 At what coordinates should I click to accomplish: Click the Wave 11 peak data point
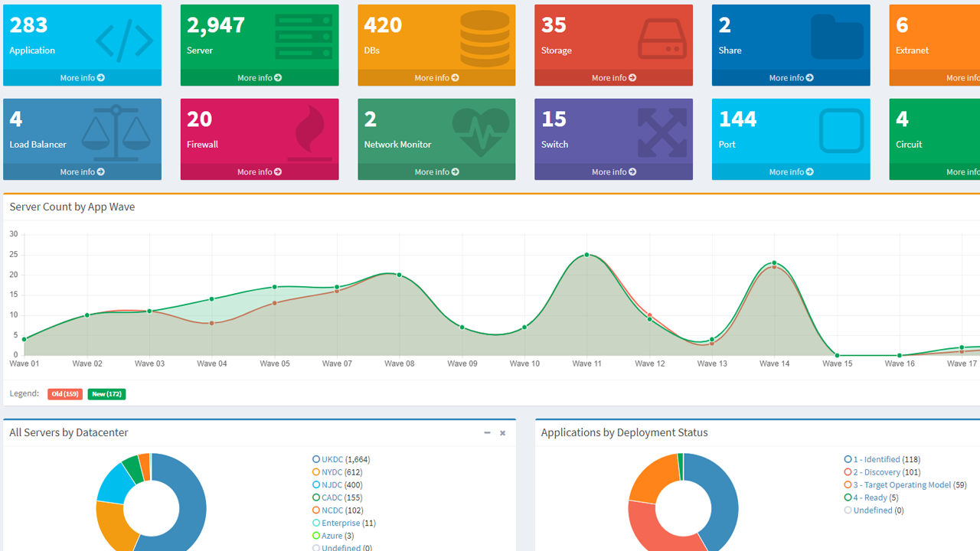tap(587, 255)
